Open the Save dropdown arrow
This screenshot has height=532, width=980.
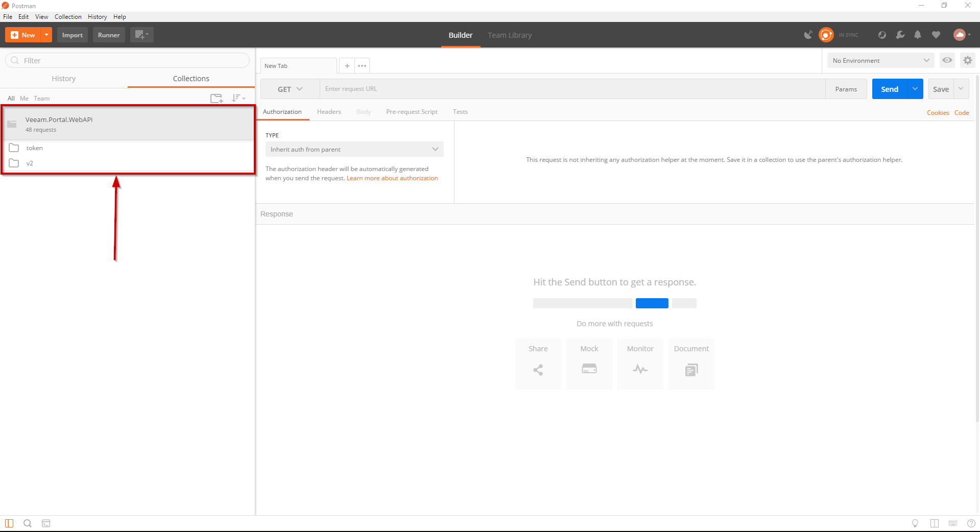coord(961,89)
